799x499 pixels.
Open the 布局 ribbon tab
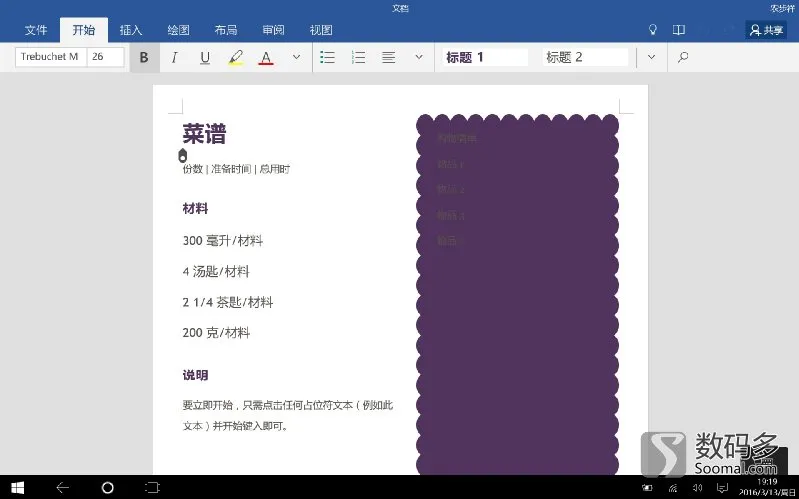pyautogui.click(x=226, y=30)
